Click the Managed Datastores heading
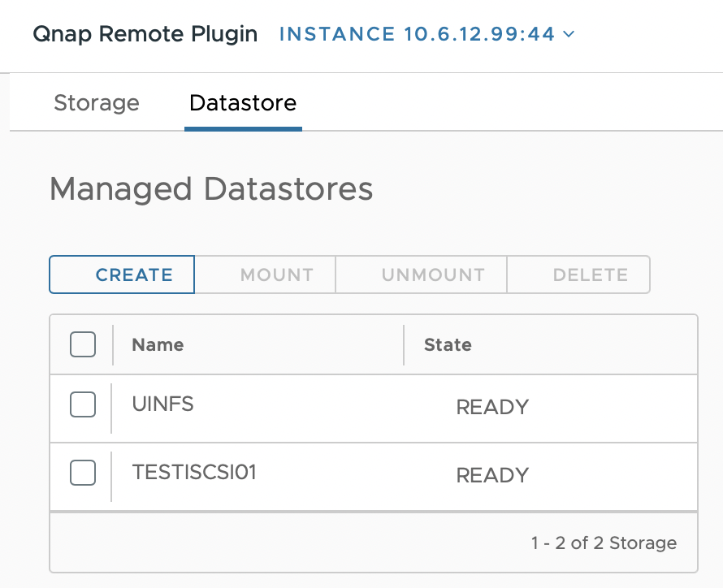The height and width of the screenshot is (588, 723). (x=211, y=189)
